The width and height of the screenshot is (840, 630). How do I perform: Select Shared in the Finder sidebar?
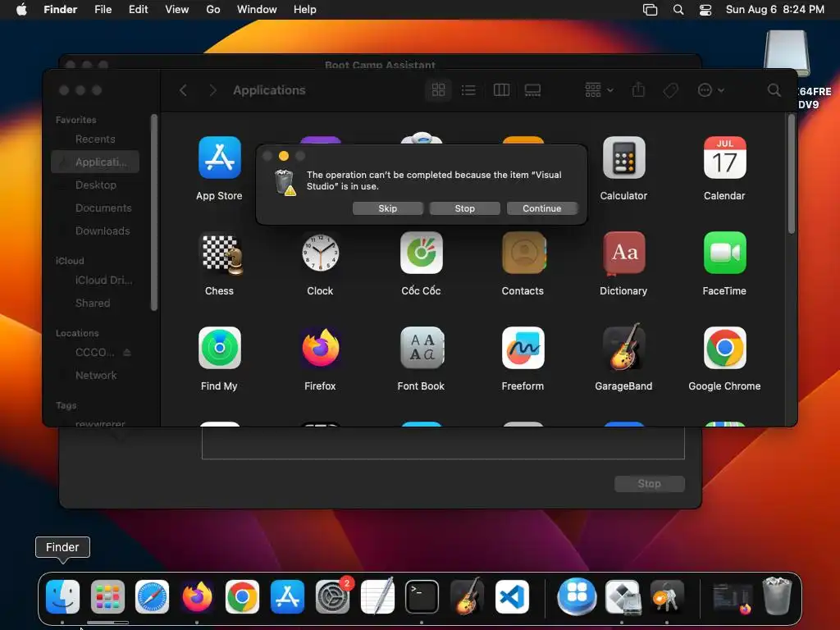tap(95, 304)
